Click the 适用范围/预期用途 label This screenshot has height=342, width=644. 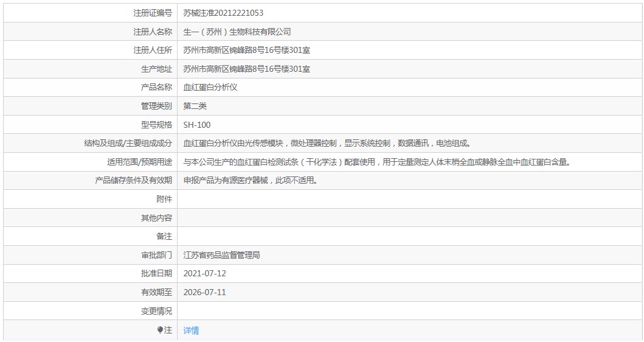tap(140, 162)
